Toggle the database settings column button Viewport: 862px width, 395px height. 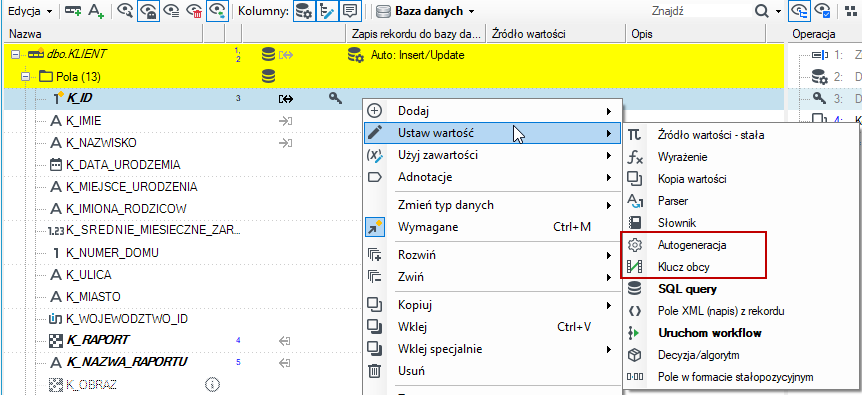304,10
